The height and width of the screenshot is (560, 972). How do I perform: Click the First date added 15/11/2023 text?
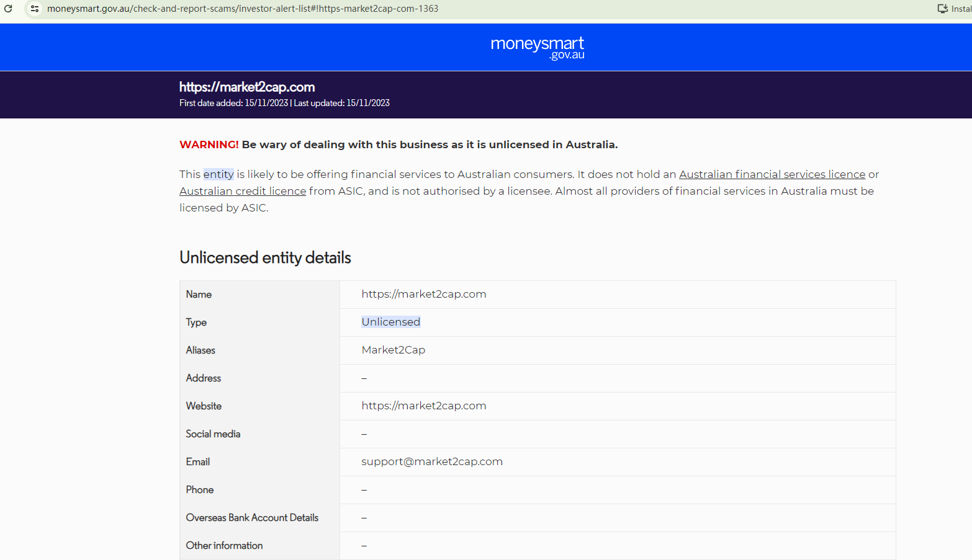(233, 103)
